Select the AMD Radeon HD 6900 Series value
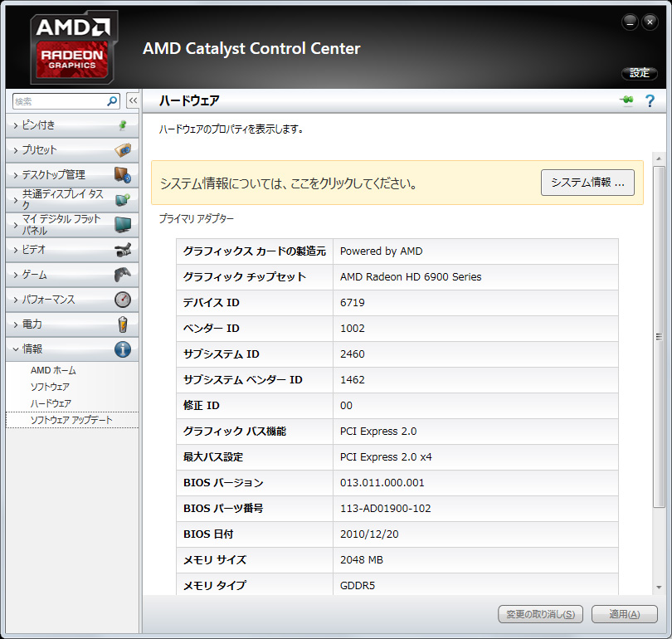Screen dimensions: 672x639 [411, 277]
